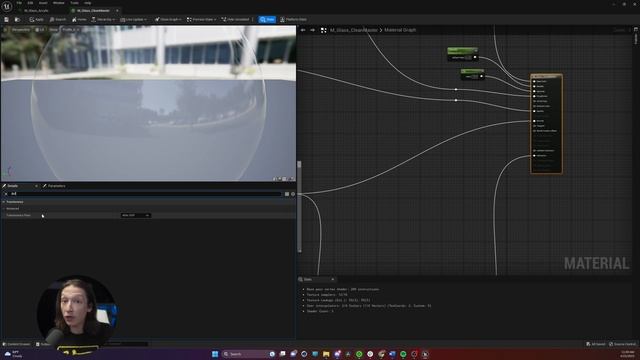Open the Translucency Pass dropdown
640x360 pixels.
pyautogui.click(x=136, y=215)
